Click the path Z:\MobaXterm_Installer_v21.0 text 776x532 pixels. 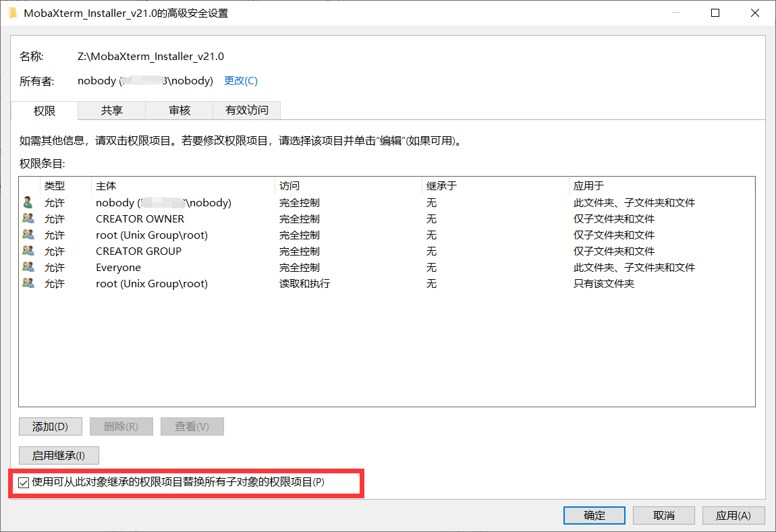click(150, 57)
